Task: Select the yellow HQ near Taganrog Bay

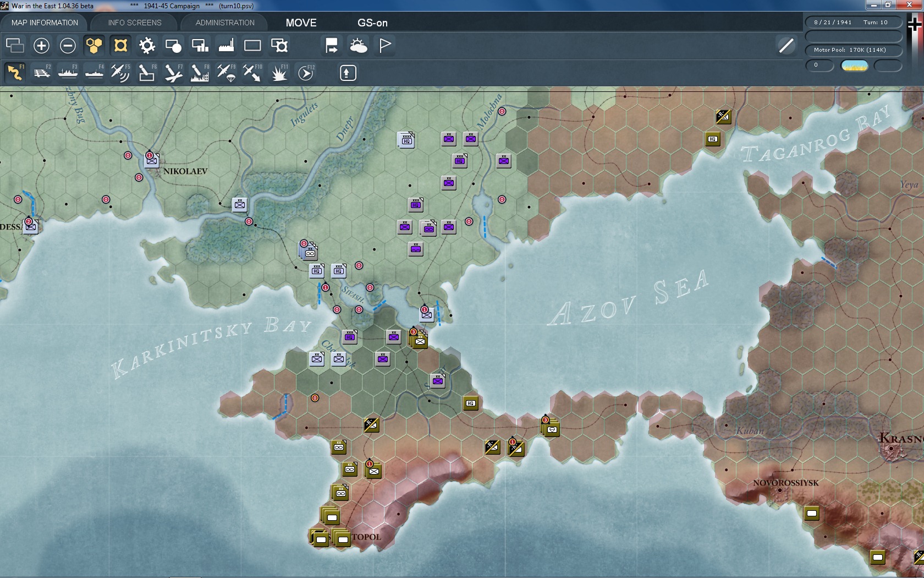Action: (x=713, y=139)
